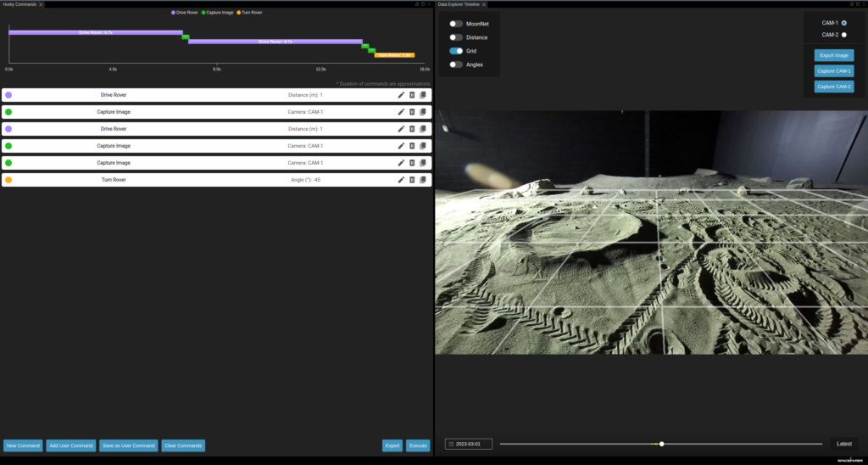Click Add User Command

click(x=71, y=445)
